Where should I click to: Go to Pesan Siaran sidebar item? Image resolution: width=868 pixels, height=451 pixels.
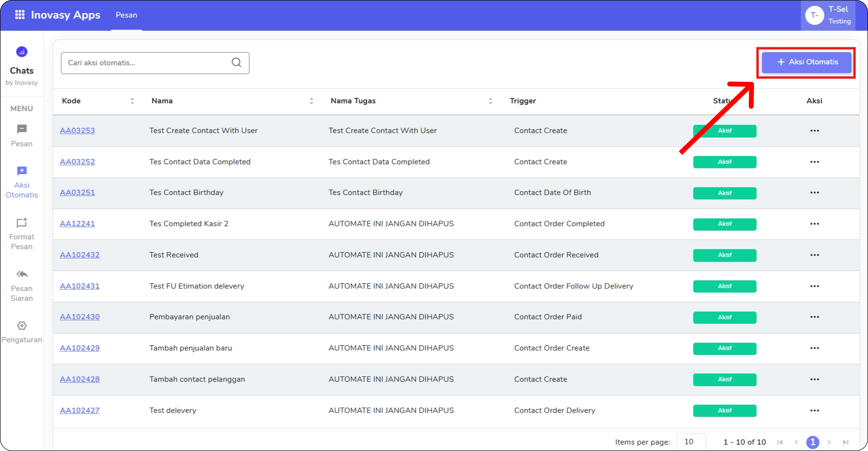22,285
